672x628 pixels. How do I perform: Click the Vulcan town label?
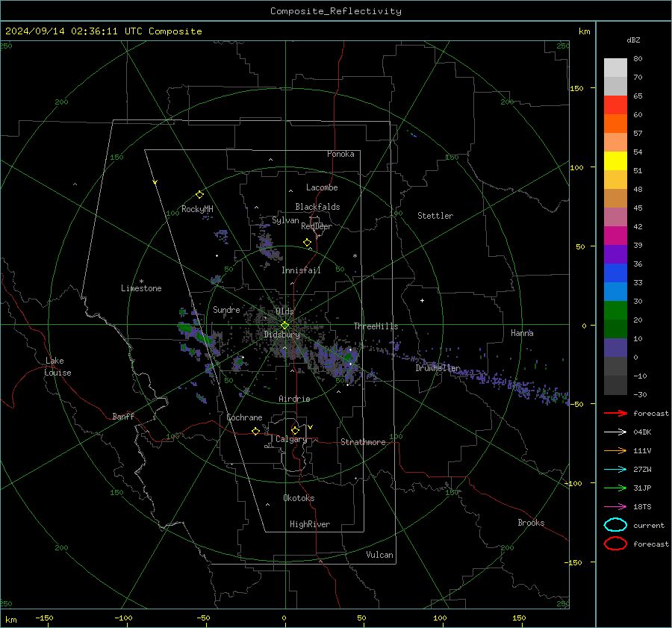coord(379,555)
